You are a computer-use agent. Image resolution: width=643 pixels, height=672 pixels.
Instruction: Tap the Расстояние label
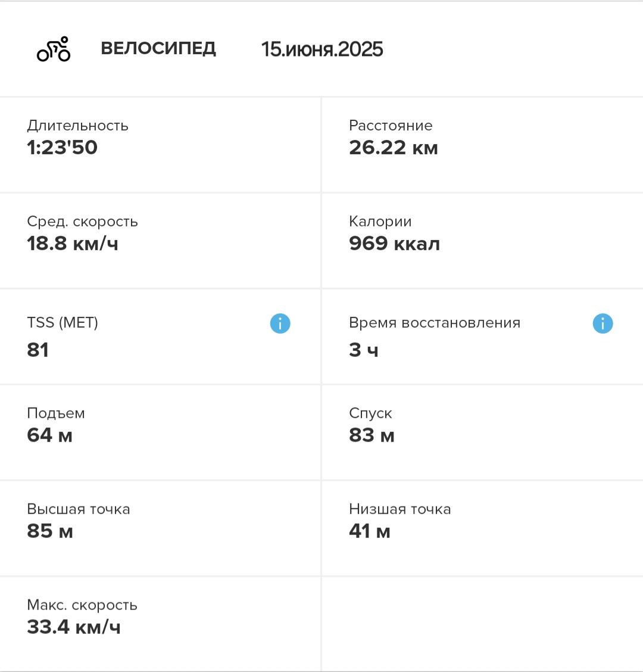pyautogui.click(x=391, y=125)
